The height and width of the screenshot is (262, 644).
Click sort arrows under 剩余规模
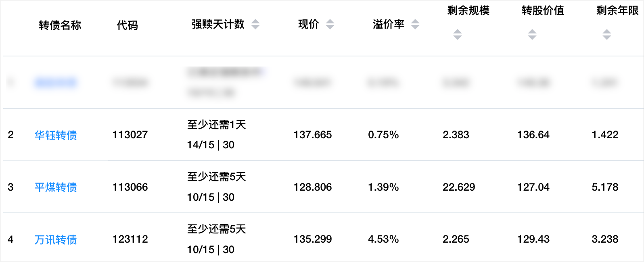457,35
